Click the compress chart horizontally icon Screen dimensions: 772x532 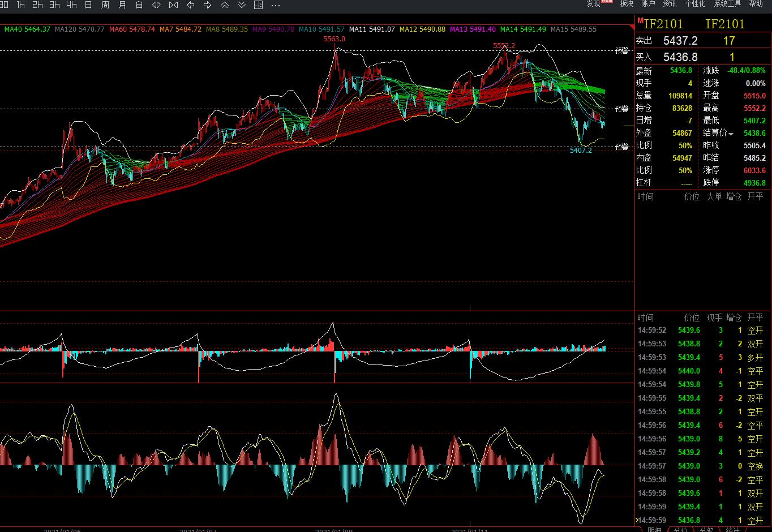173,5
